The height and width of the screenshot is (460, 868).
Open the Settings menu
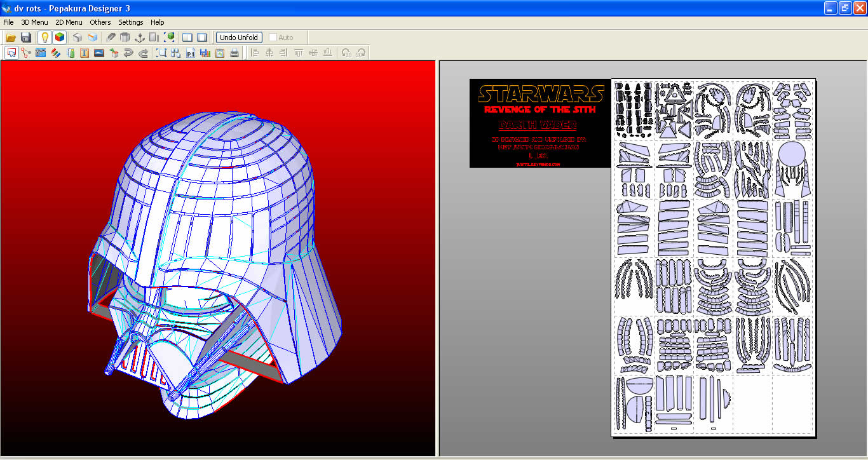[x=131, y=22]
